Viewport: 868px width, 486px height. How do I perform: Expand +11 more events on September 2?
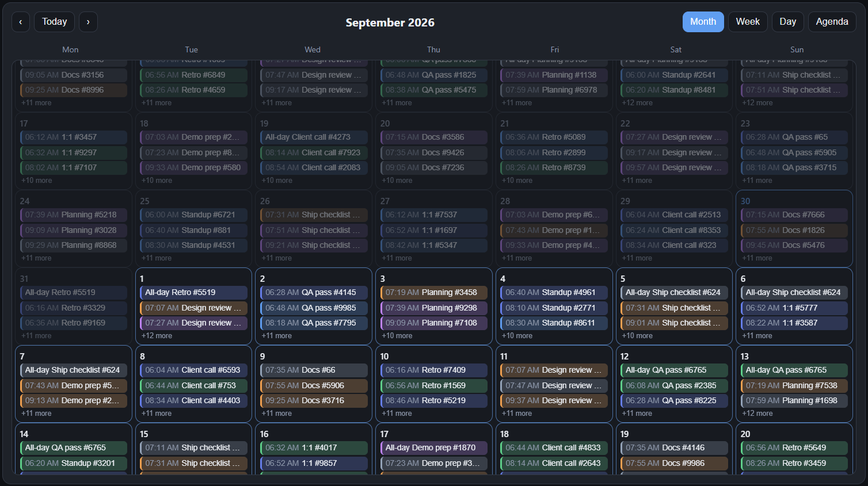[277, 336]
